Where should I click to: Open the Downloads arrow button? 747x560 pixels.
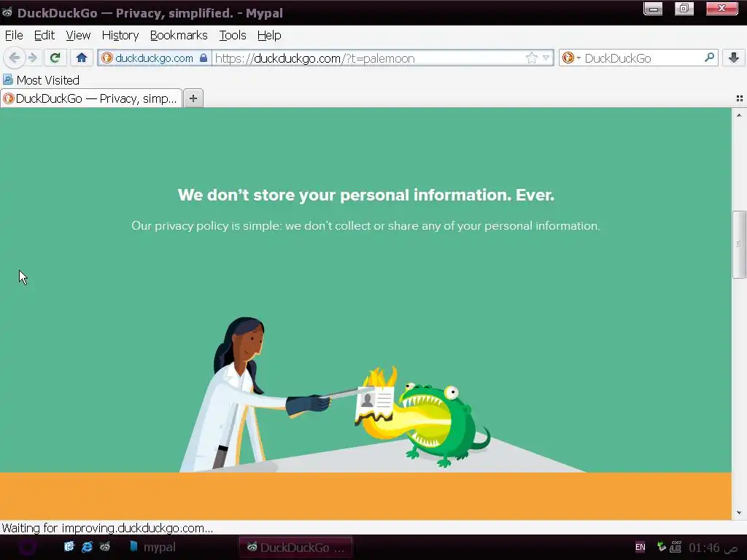coord(734,58)
